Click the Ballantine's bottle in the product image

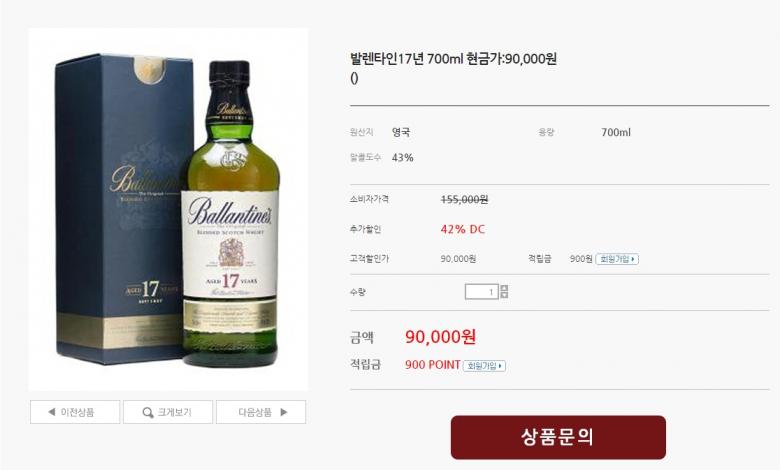[x=230, y=214]
